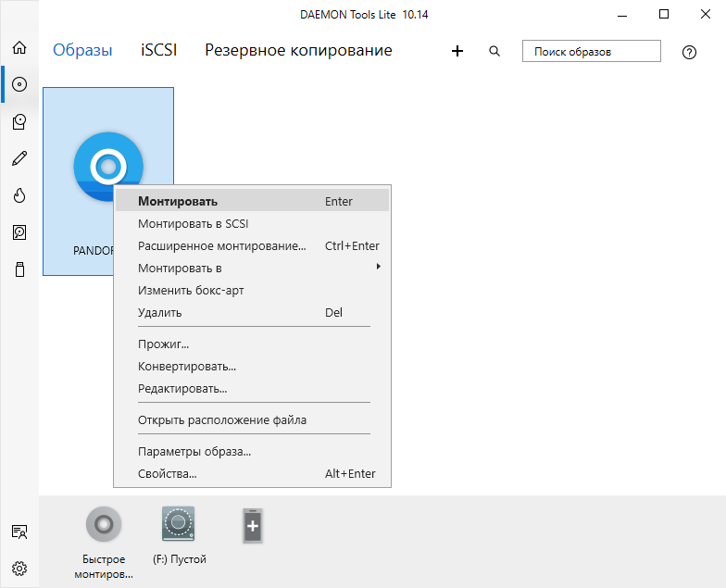
Task: Click the magnifier search icon
Action: point(494,51)
